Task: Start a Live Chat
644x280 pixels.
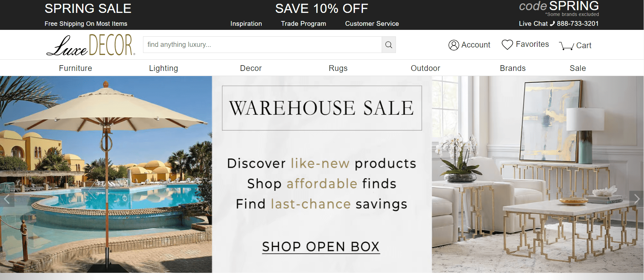Action: click(x=533, y=23)
